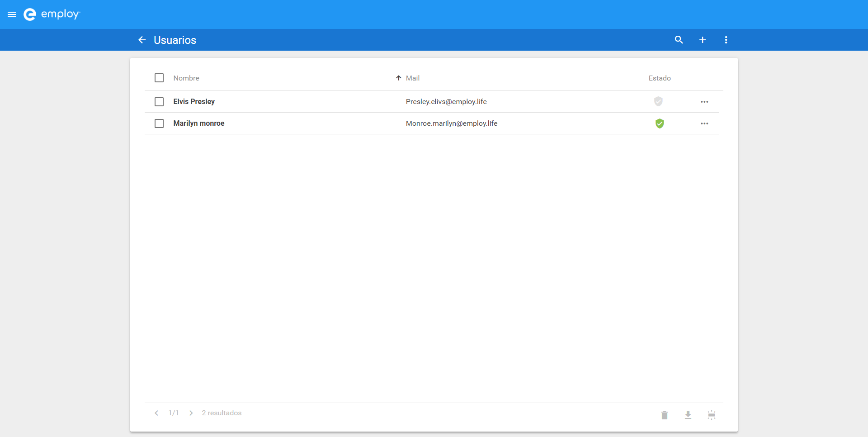Add a new user with the plus icon
This screenshot has width=868, height=437.
click(x=703, y=40)
